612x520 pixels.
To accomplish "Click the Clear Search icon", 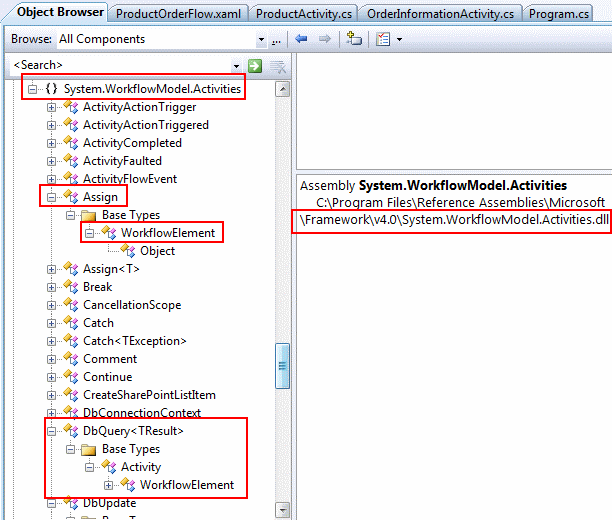I will click(277, 66).
